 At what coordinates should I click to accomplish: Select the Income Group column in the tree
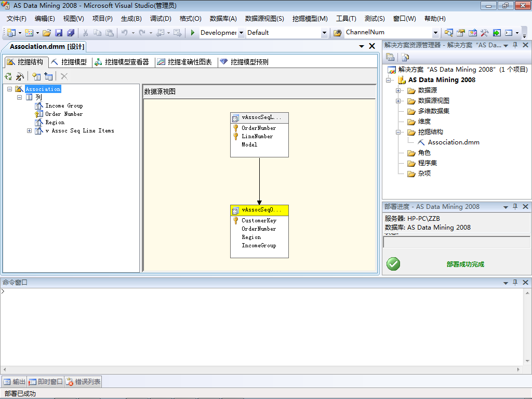point(64,106)
